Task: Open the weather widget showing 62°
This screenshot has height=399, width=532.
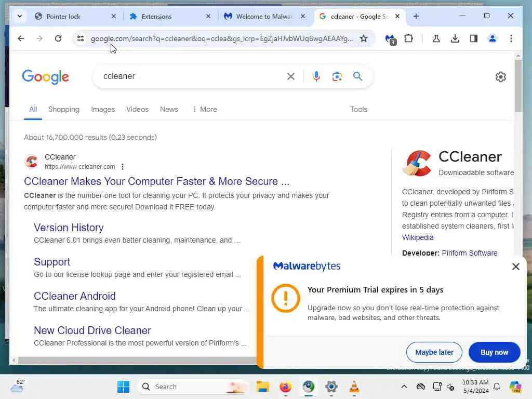Action: point(17,386)
